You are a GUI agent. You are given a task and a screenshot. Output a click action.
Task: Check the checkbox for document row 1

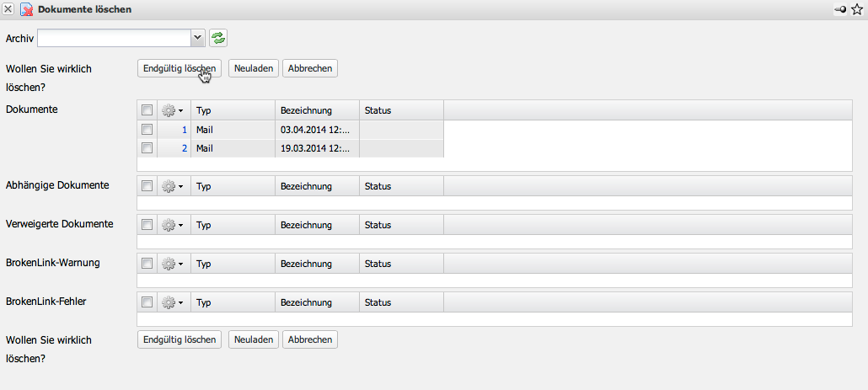pyautogui.click(x=147, y=130)
